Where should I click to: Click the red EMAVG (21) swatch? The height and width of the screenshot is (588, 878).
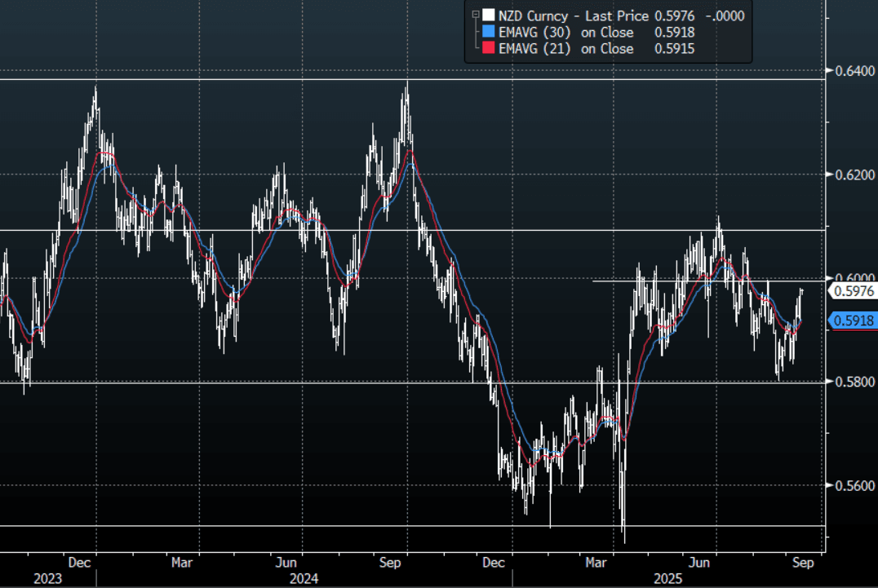point(488,49)
